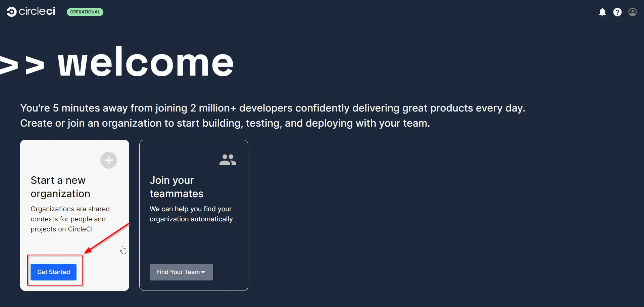
Task: Select the "Start a new organization" heading
Action: click(x=60, y=187)
